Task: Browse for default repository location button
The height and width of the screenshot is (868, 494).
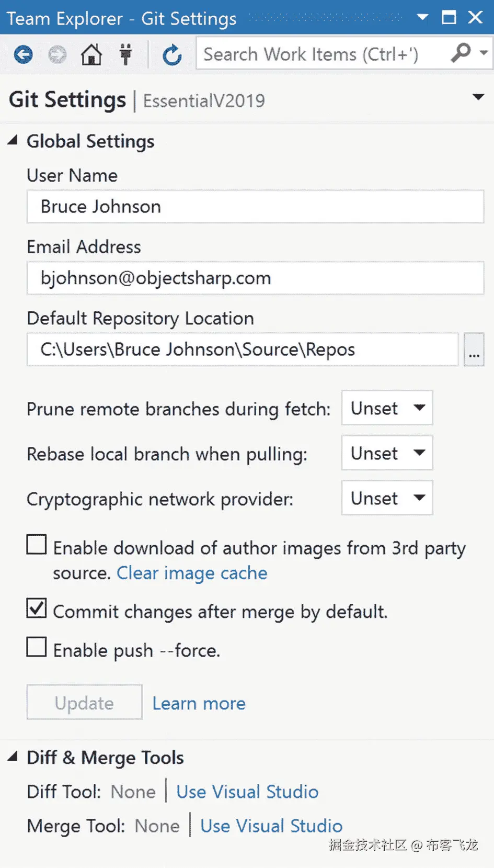Action: pos(474,350)
